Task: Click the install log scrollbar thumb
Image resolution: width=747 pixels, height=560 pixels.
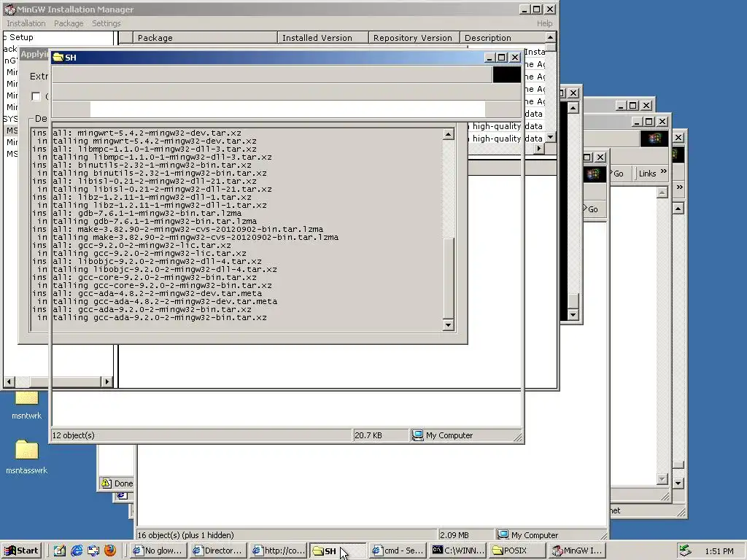Action: point(448,278)
